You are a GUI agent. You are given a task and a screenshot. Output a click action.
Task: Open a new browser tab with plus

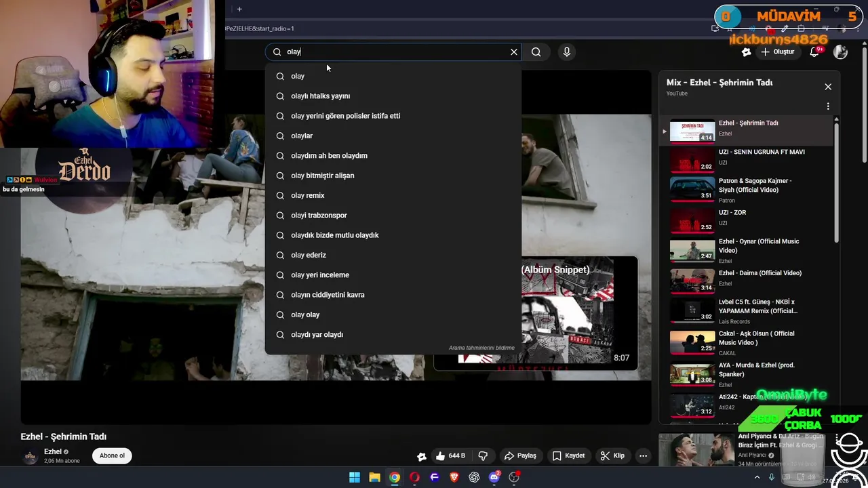point(239,9)
